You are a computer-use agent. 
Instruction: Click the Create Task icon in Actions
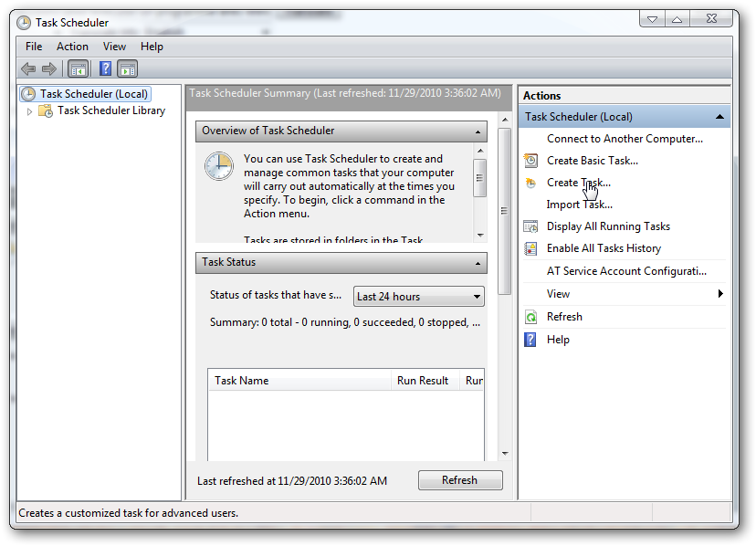pyautogui.click(x=530, y=183)
